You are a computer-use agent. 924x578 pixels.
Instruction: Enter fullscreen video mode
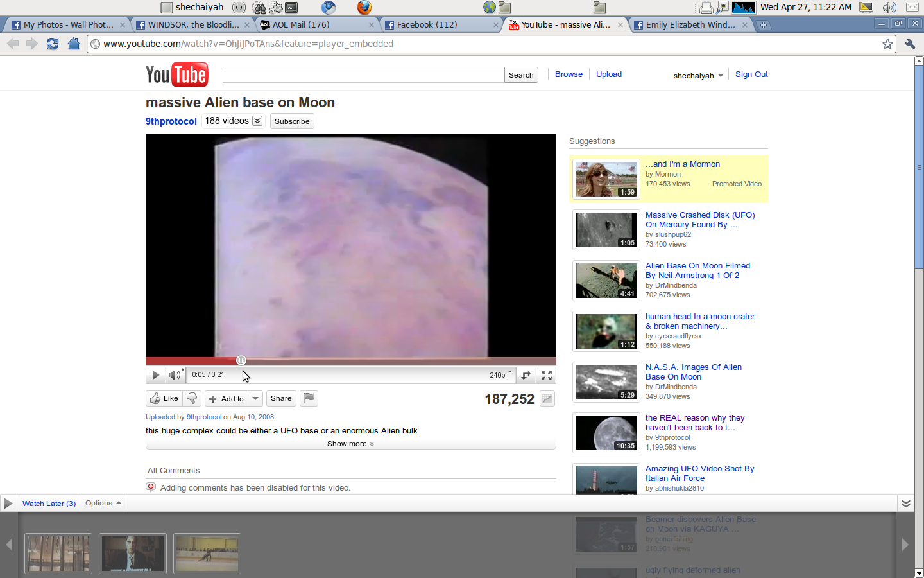(x=547, y=375)
